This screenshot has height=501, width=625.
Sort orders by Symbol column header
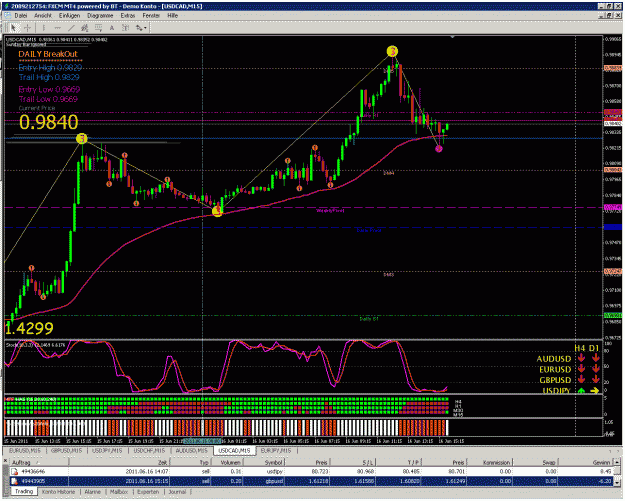(x=263, y=463)
